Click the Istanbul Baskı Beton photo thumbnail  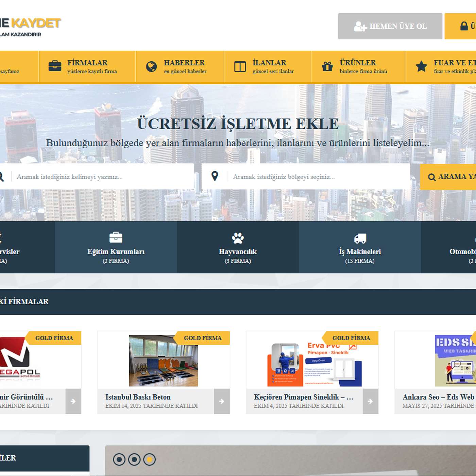(164, 360)
